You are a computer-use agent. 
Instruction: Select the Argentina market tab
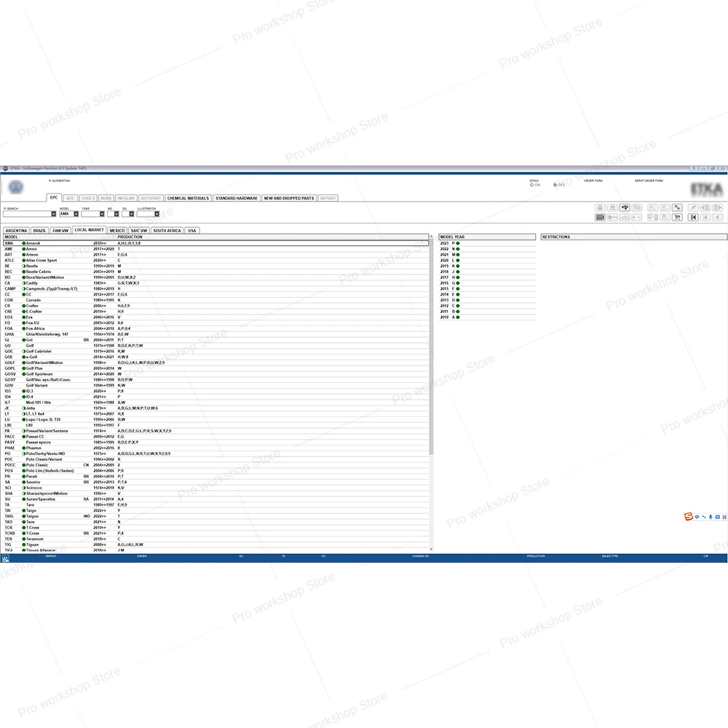(x=16, y=231)
